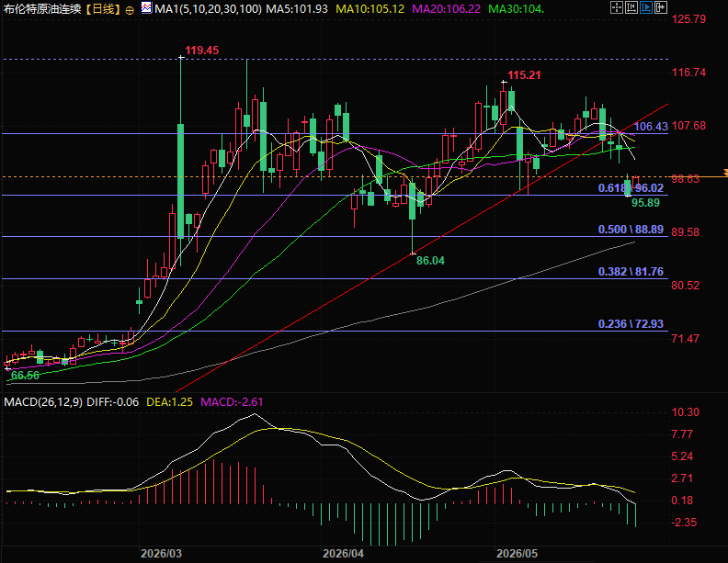Select the 0.618 \ 96.02 Fibonacci level label

pyautogui.click(x=631, y=188)
